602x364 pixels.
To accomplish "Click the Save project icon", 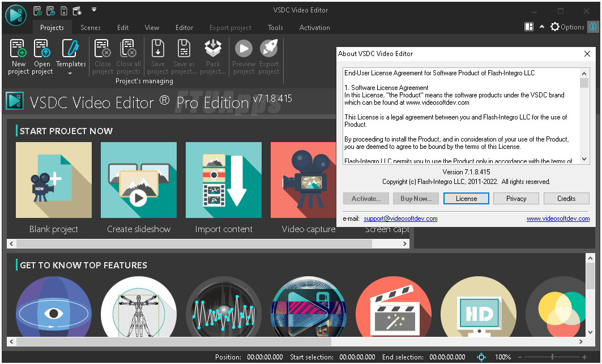I will pyautogui.click(x=158, y=48).
